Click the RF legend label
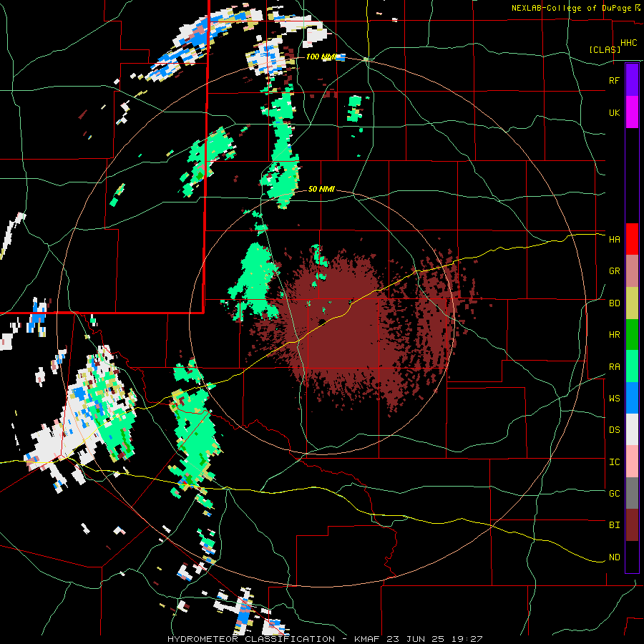 point(614,80)
